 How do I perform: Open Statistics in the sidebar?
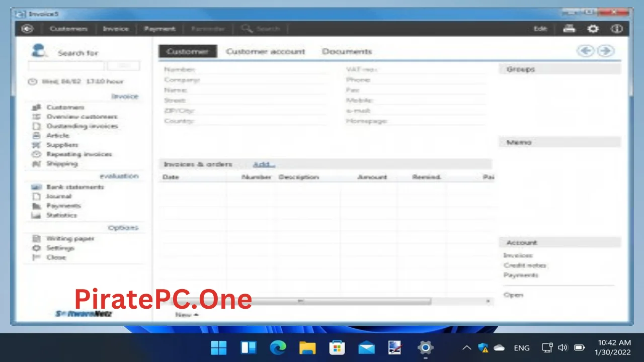[61, 215]
